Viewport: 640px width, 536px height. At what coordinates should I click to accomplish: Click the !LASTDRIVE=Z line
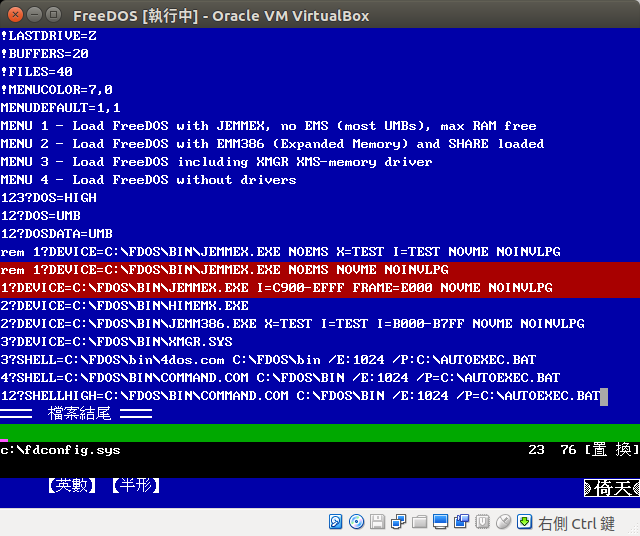[x=49, y=36]
